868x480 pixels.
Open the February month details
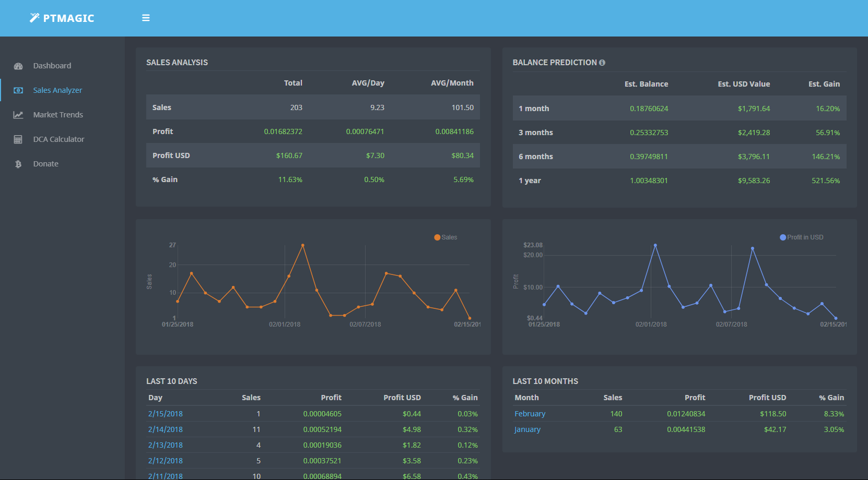click(530, 414)
